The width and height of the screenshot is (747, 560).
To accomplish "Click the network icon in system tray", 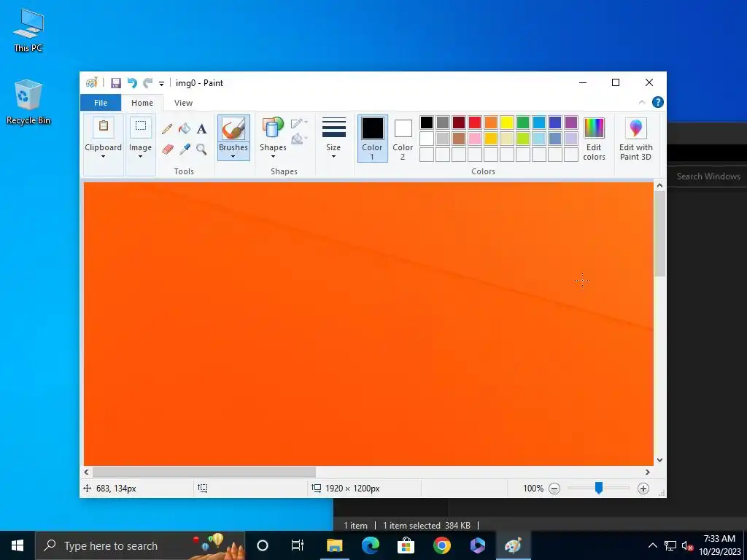I will [x=670, y=545].
